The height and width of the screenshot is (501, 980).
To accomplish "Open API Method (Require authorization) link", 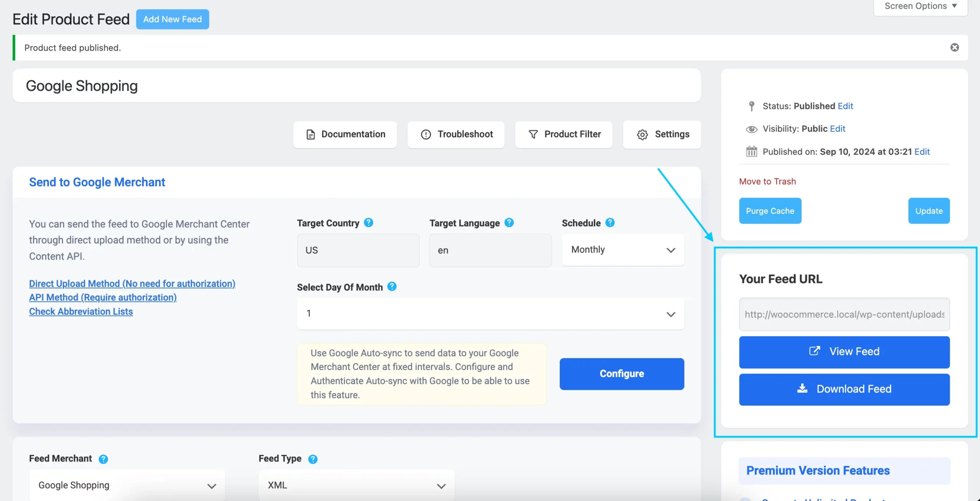I will 103,297.
